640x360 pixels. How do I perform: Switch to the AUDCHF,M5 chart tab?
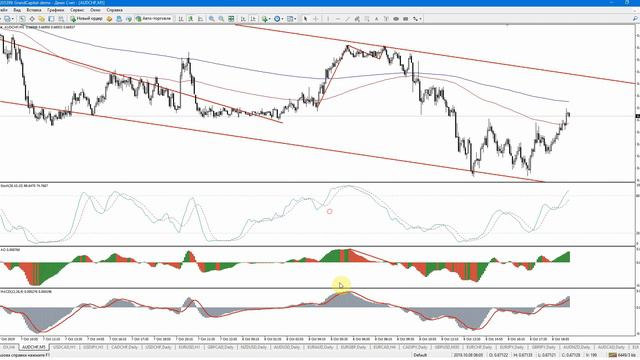pyautogui.click(x=34, y=347)
